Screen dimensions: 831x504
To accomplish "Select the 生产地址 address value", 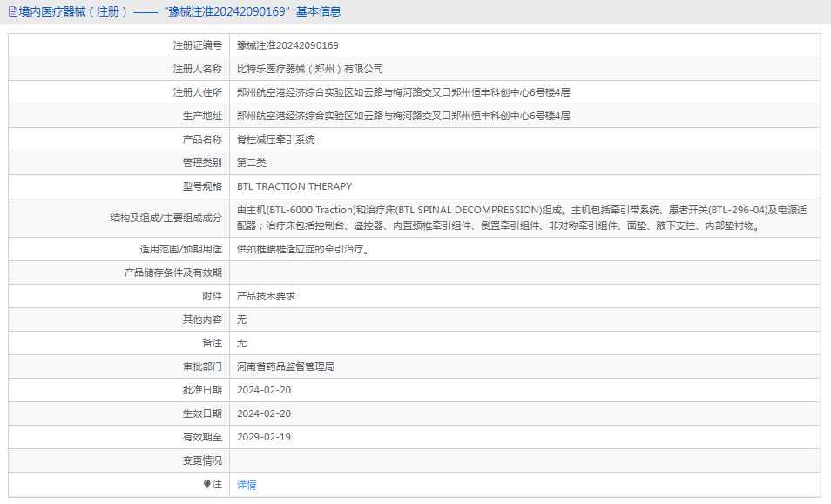I will pos(403,116).
